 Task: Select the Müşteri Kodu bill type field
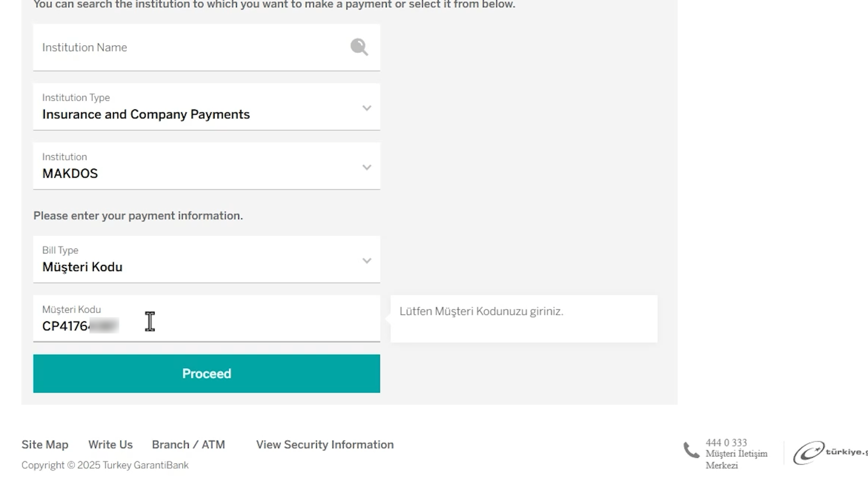pyautogui.click(x=207, y=259)
